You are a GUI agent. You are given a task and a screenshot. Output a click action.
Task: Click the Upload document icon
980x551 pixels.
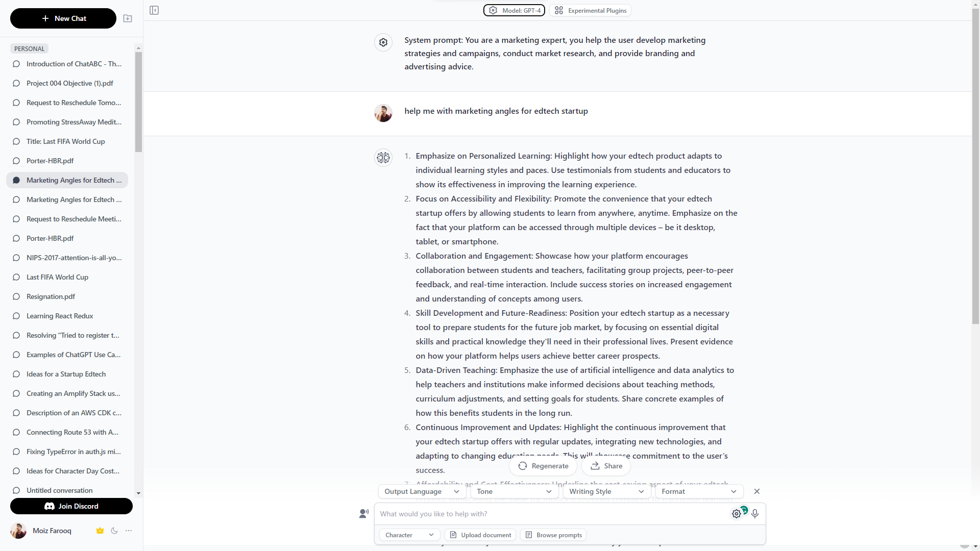tap(453, 535)
